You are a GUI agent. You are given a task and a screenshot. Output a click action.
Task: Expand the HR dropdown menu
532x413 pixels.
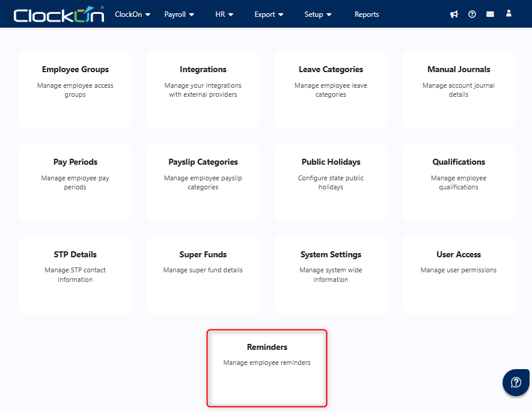pos(224,14)
